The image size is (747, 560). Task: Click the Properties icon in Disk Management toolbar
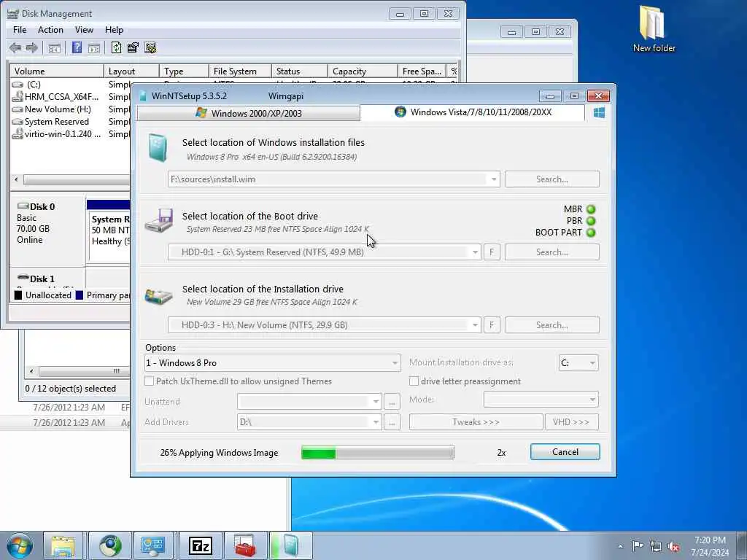pos(133,47)
